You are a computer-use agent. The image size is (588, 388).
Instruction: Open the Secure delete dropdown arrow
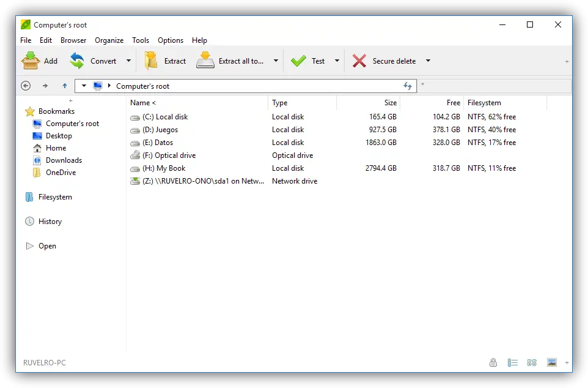(x=428, y=61)
